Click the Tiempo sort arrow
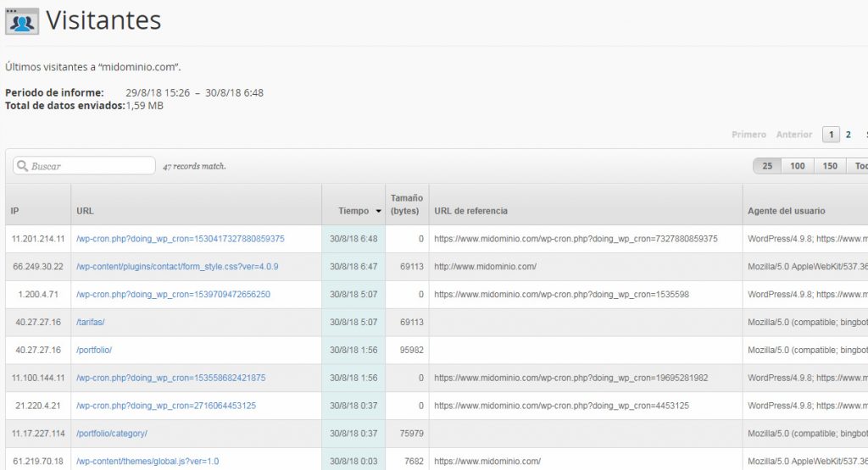This screenshot has height=470, width=868. point(378,212)
